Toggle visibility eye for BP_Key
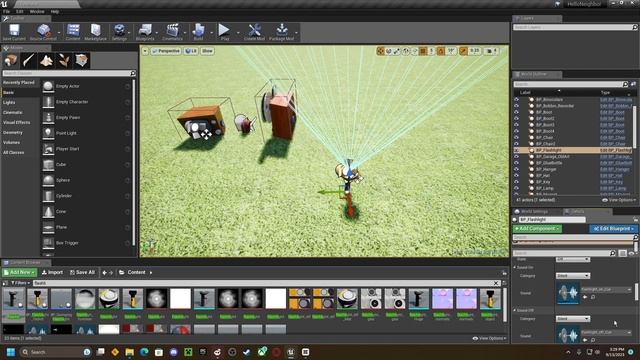This screenshot has width=640, height=360. (x=516, y=182)
